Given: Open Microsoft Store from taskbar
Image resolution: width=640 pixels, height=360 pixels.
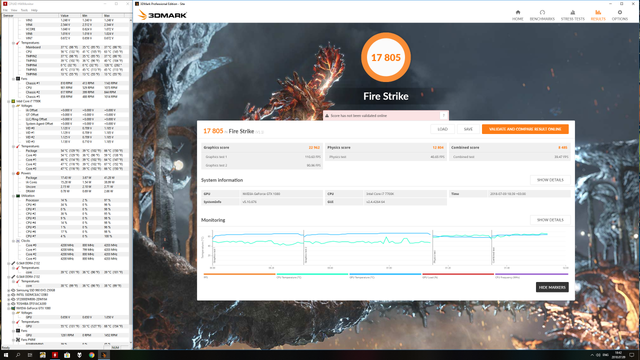Looking at the screenshot, I should 67,355.
